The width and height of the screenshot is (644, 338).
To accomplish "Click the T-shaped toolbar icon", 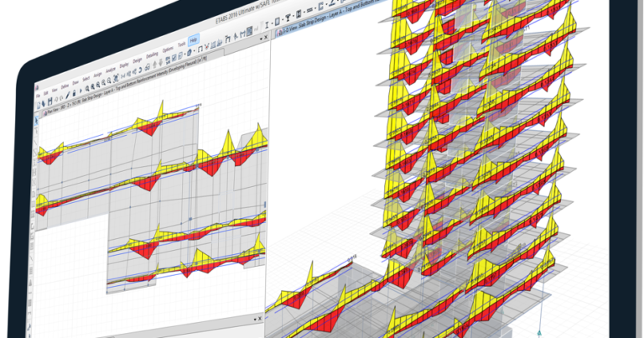I will pyautogui.click(x=288, y=18).
